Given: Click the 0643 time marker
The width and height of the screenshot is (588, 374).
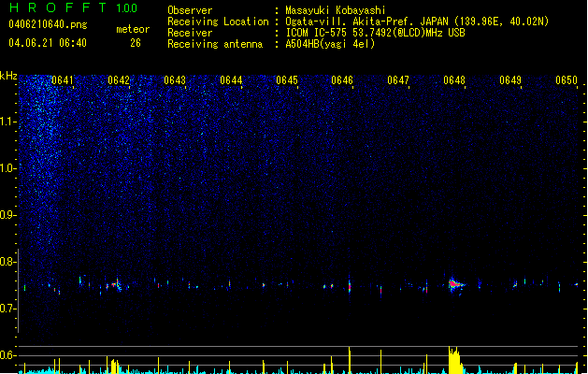Looking at the screenshot, I should click(x=175, y=80).
